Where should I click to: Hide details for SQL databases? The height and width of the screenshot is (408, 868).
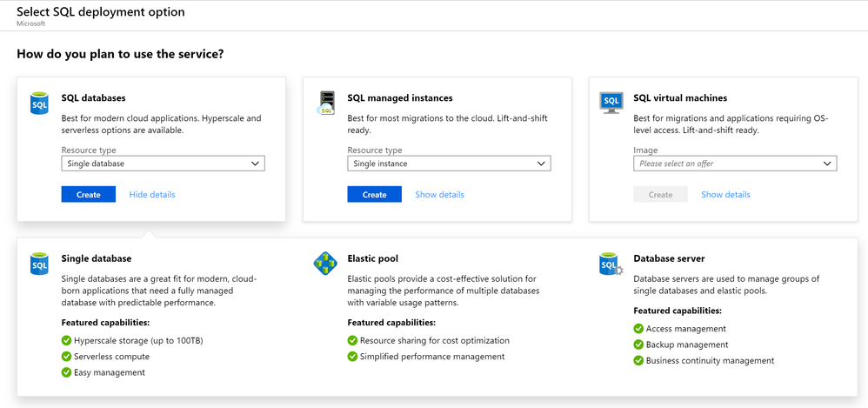(x=152, y=195)
